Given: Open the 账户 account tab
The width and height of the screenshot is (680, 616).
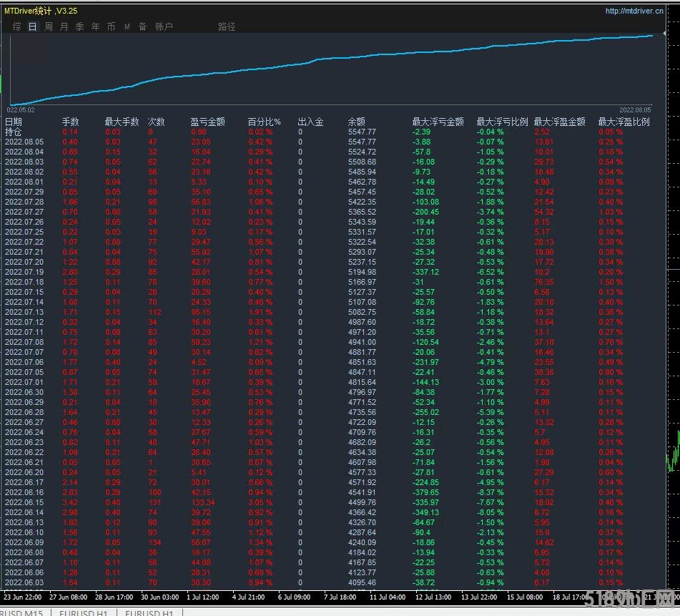Looking at the screenshot, I should pos(164,26).
